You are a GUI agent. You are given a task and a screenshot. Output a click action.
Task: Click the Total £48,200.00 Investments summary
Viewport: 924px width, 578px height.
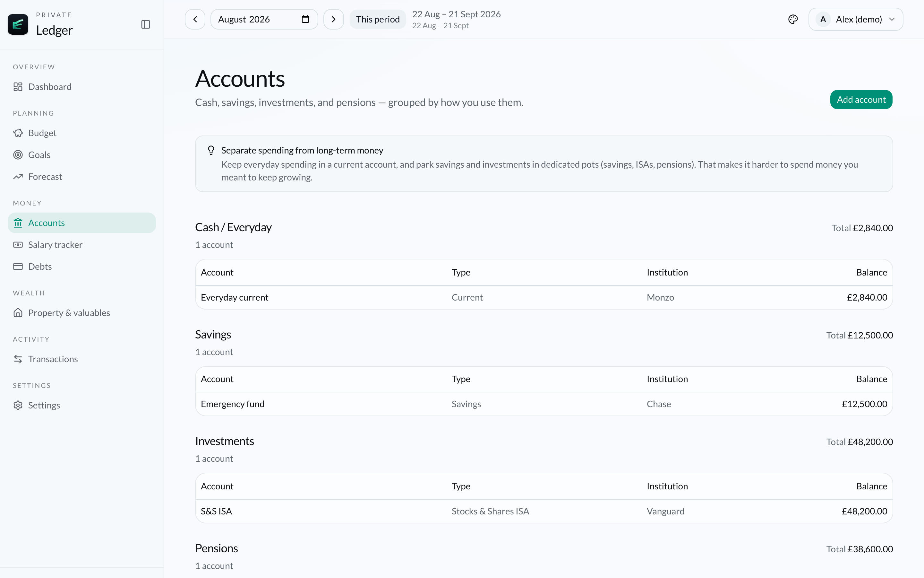click(x=860, y=442)
